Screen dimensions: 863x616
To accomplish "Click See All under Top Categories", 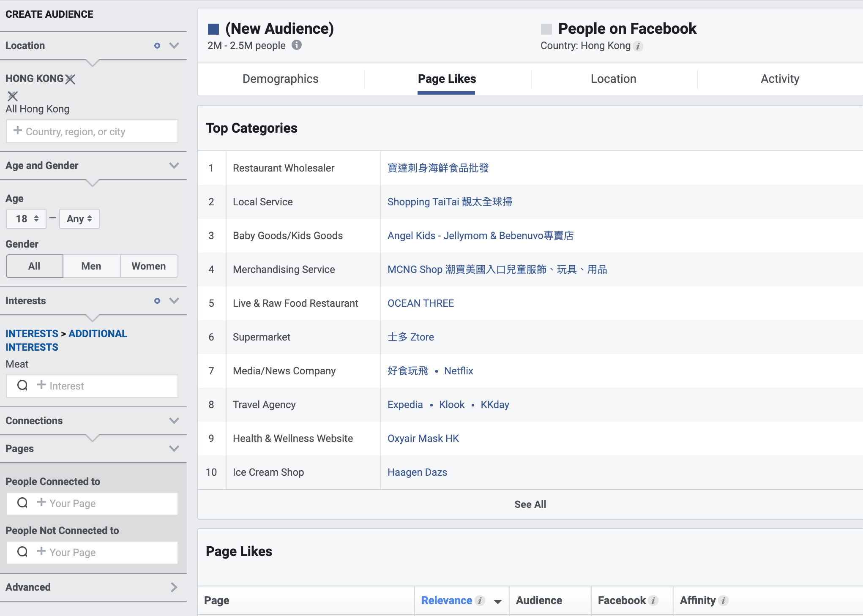I will [530, 504].
